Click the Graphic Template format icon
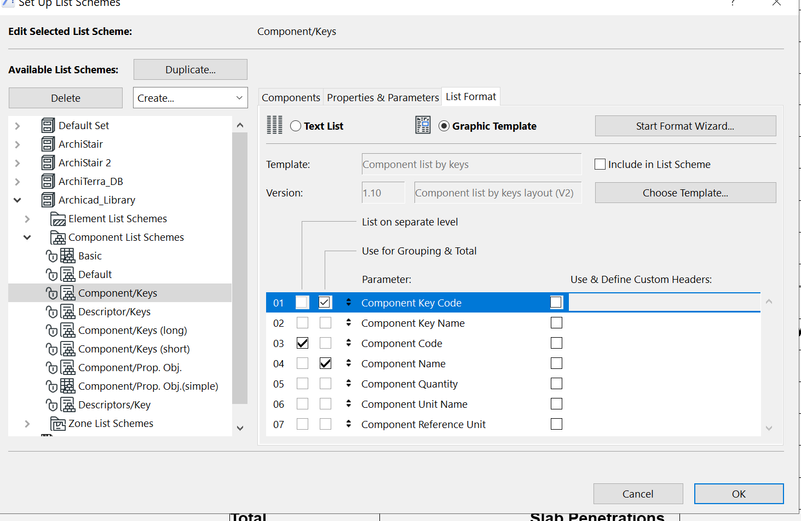This screenshot has height=521, width=801. coord(423,126)
